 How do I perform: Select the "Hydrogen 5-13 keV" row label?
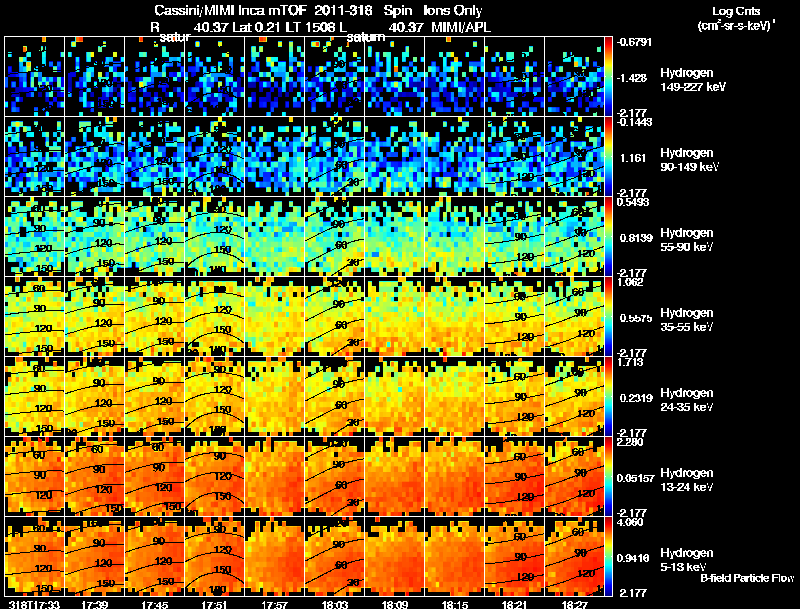[x=687, y=560]
